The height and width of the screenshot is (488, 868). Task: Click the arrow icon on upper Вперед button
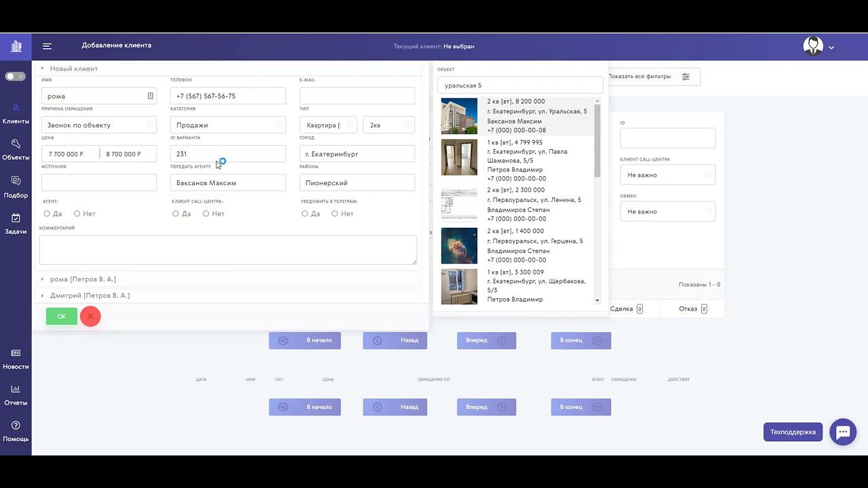click(x=502, y=340)
